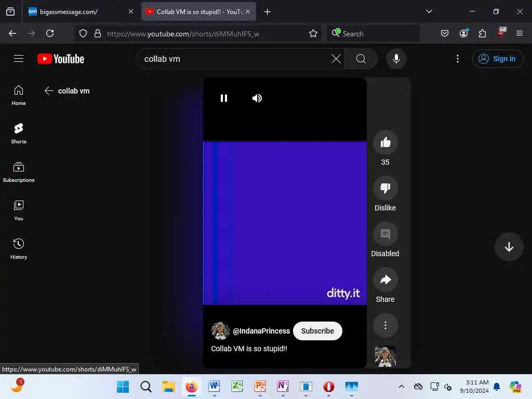This screenshot has width=532, height=399.
Task: Open Firefox application menu
Action: coord(519,33)
